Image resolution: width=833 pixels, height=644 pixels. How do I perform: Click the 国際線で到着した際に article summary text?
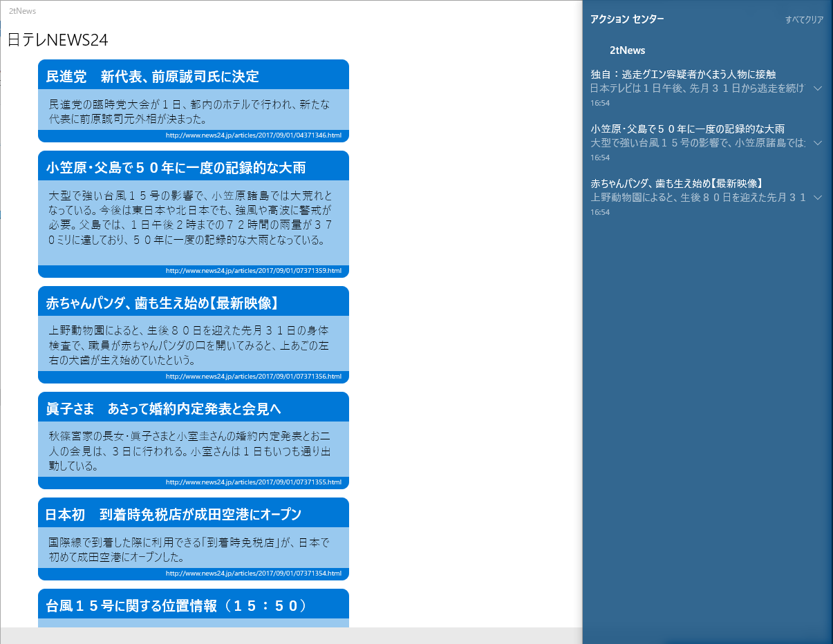189,549
